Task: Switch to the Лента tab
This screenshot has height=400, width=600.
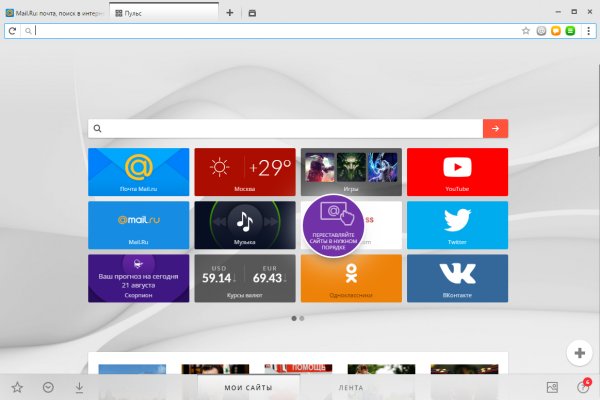Action: 350,387
